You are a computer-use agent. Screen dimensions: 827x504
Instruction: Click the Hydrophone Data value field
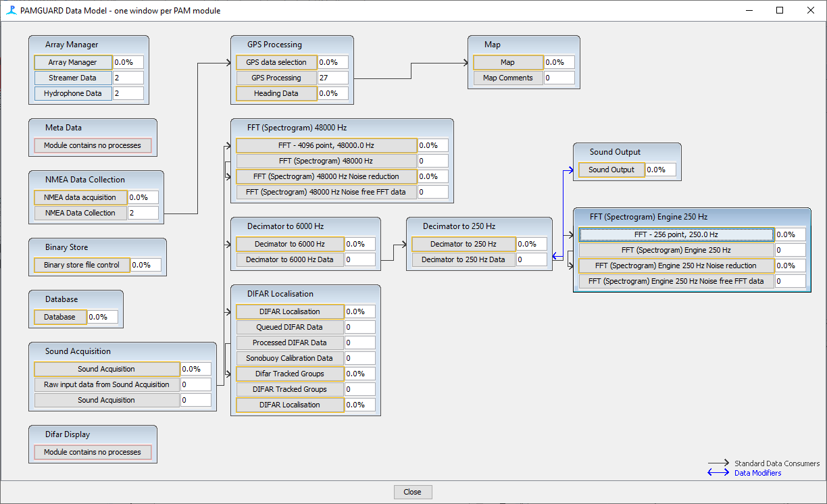(128, 93)
